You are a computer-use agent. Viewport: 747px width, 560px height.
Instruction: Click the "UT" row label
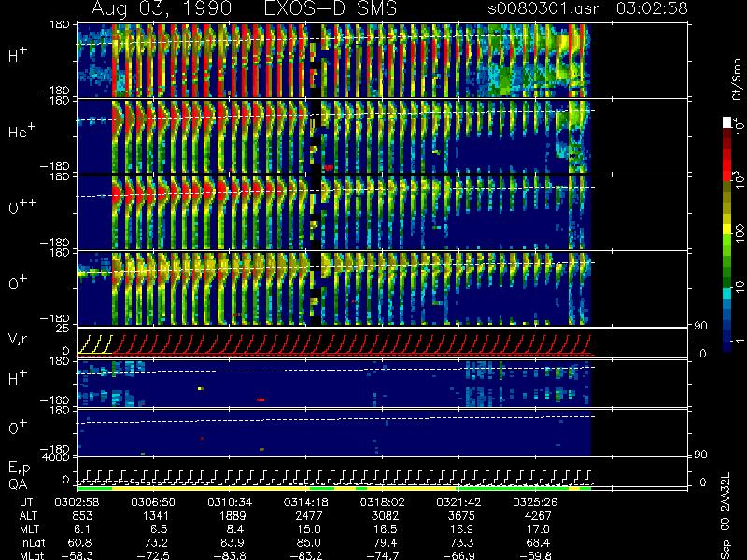click(x=26, y=502)
